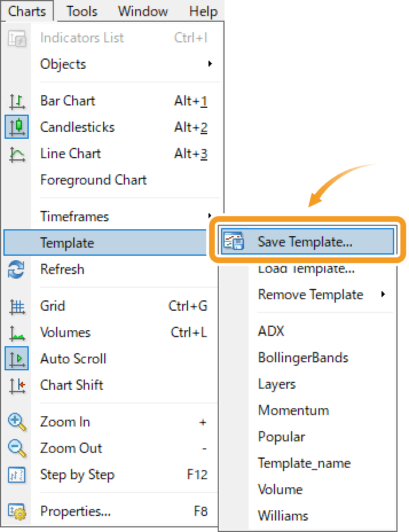Click the Chart Shift icon

click(x=17, y=386)
